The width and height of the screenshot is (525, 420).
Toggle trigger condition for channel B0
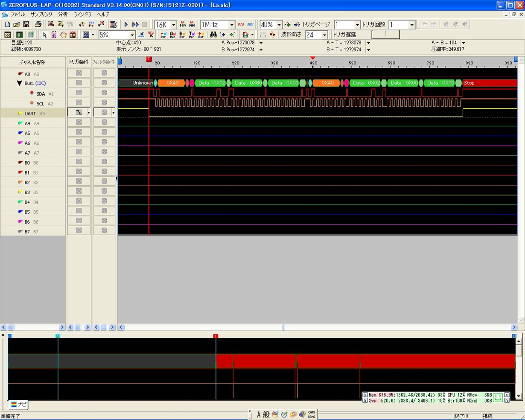pos(79,161)
